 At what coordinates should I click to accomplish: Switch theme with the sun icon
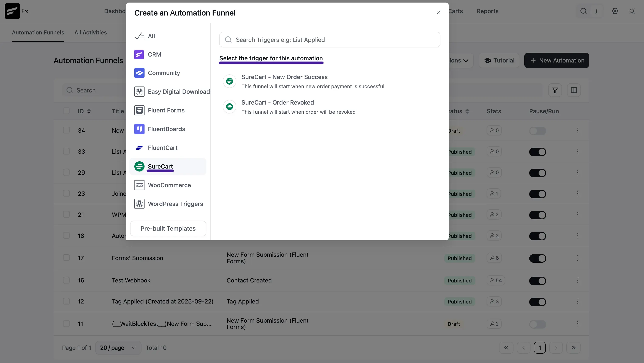tap(632, 11)
